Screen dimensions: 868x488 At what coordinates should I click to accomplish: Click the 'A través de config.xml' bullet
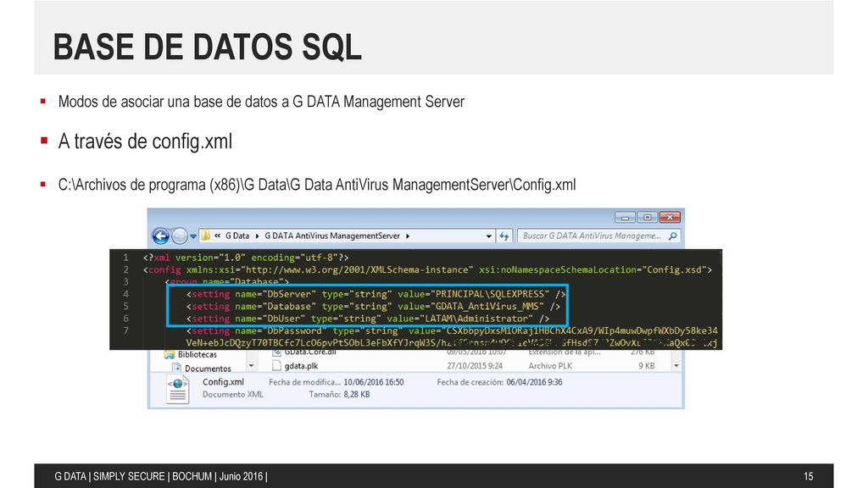tap(145, 141)
